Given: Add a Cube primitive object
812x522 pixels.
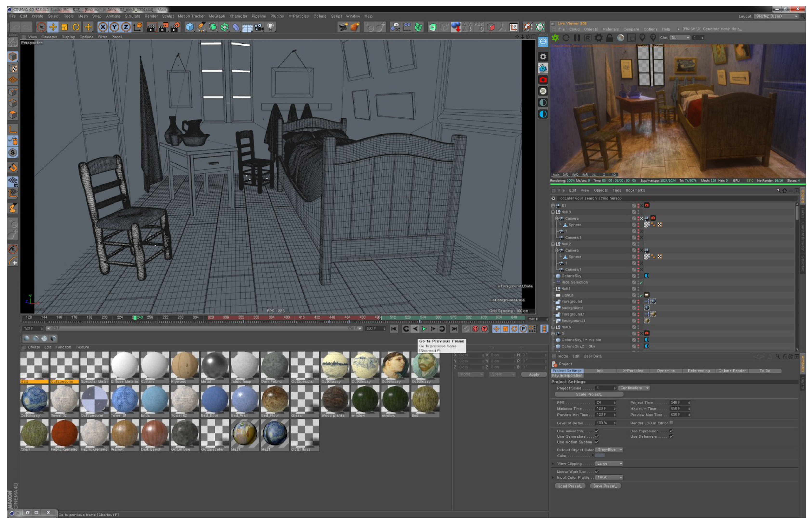Looking at the screenshot, I should tap(190, 27).
